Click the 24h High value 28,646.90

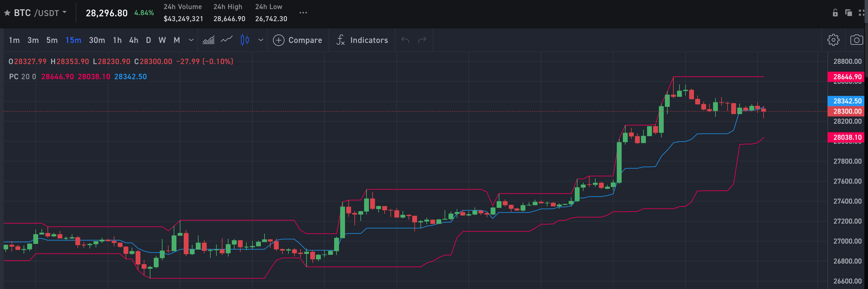coord(229,19)
